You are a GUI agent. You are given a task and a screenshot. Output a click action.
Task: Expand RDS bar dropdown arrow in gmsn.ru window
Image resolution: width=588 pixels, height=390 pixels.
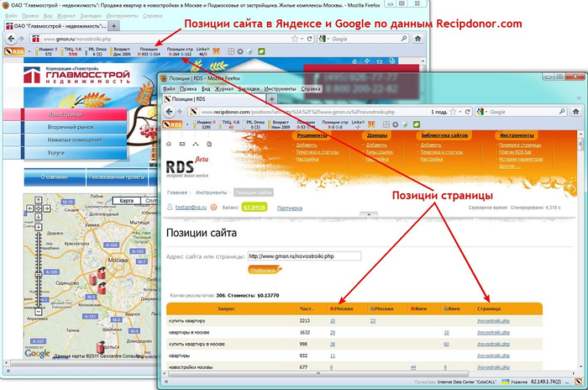tap(29, 51)
